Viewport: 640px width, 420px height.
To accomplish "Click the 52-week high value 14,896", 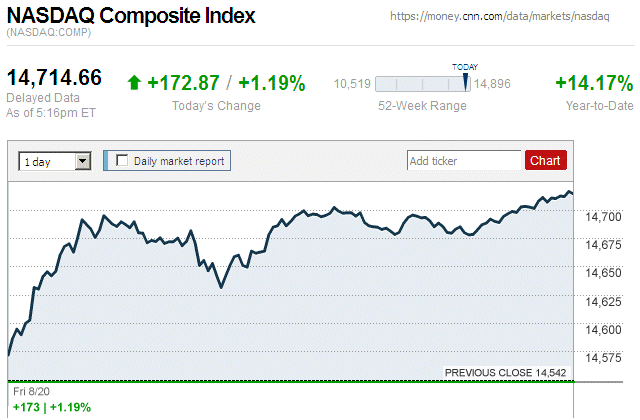I will click(x=493, y=84).
